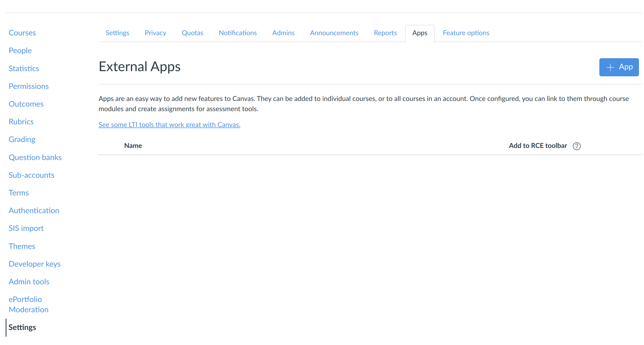Select the Settings tab in the top navigation
Screen dimensions: 644x345
pos(117,33)
